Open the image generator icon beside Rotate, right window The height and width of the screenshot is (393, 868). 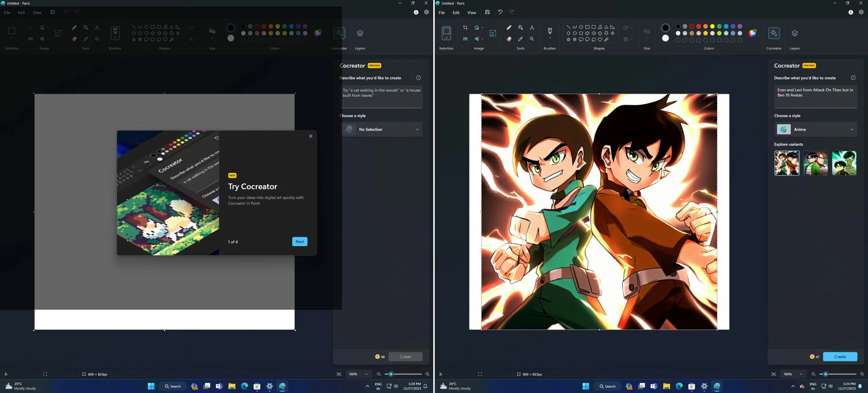[493, 33]
